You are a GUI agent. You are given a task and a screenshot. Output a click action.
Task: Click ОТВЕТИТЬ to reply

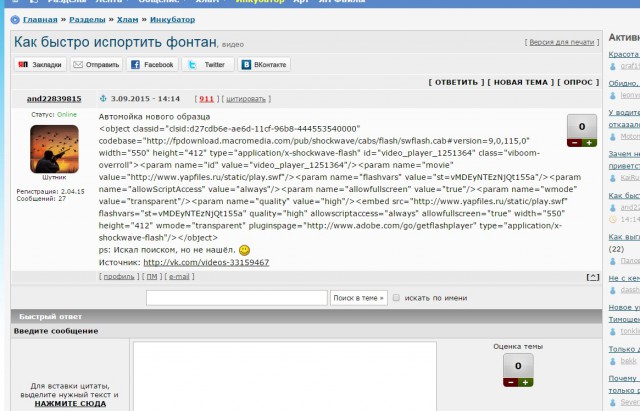[x=456, y=82]
